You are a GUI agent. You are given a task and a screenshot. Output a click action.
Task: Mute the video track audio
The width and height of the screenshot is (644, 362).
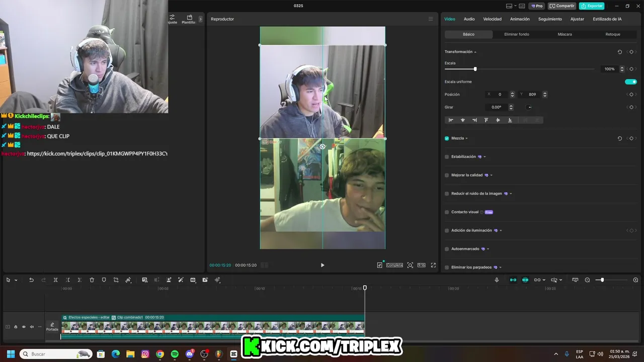tap(32, 327)
